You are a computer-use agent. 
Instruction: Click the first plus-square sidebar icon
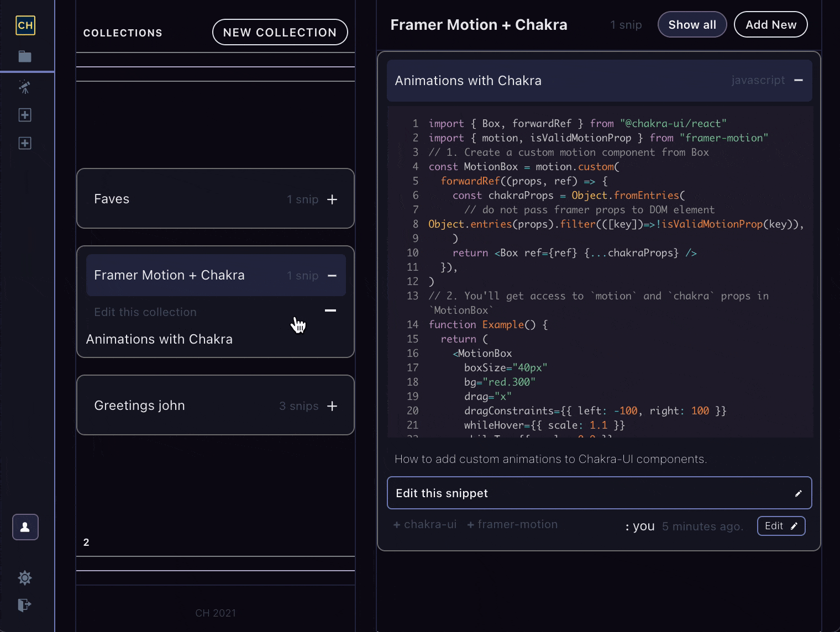coord(25,115)
